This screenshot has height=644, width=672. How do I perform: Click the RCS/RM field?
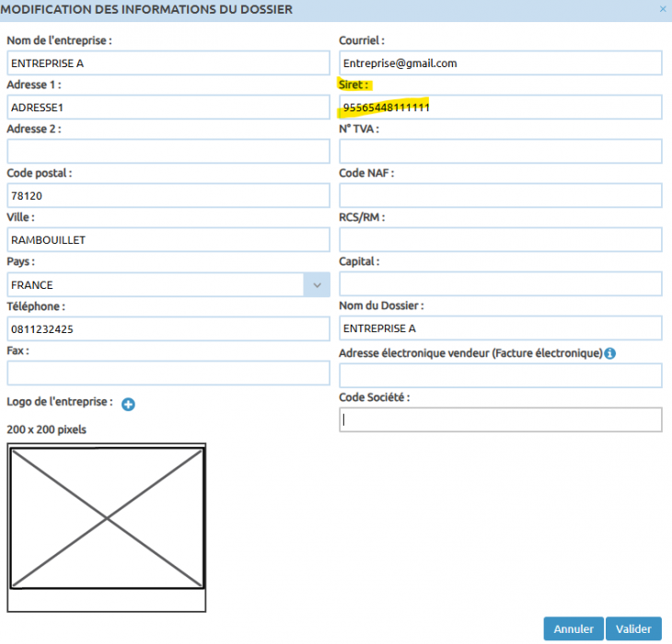tap(501, 240)
